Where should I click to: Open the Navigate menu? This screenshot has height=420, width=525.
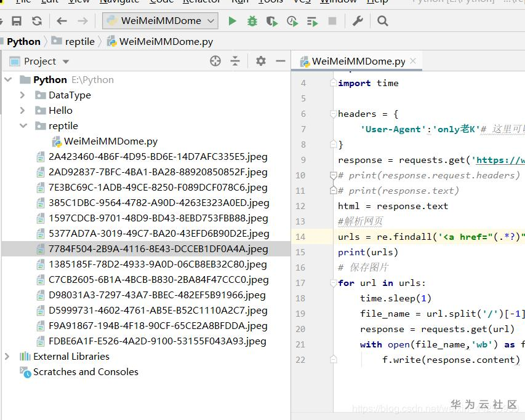(x=119, y=2)
